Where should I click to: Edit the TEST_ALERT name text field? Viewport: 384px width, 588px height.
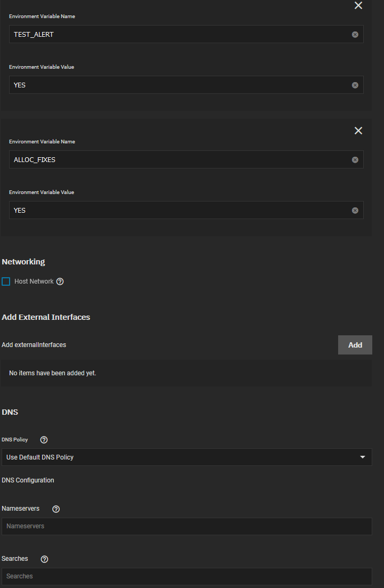(x=176, y=35)
